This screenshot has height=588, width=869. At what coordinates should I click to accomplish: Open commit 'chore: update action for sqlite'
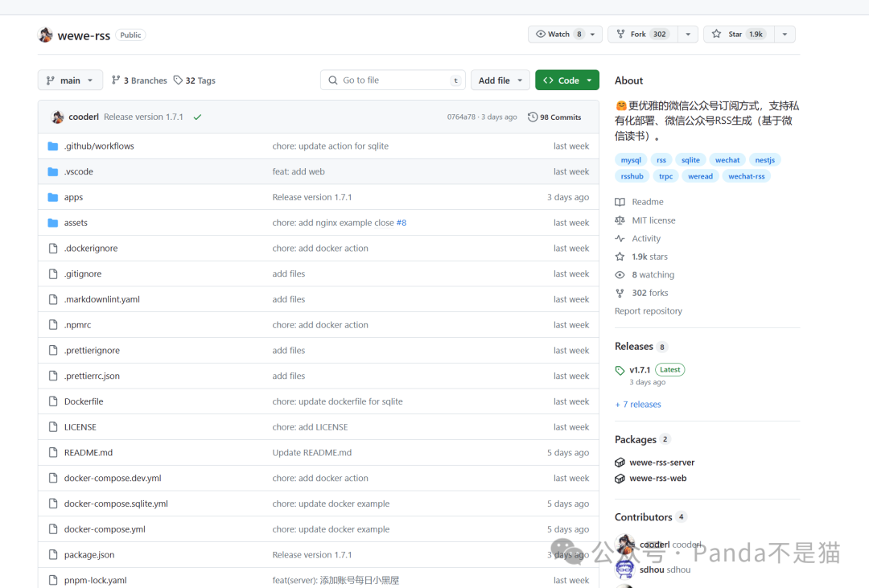coord(331,146)
